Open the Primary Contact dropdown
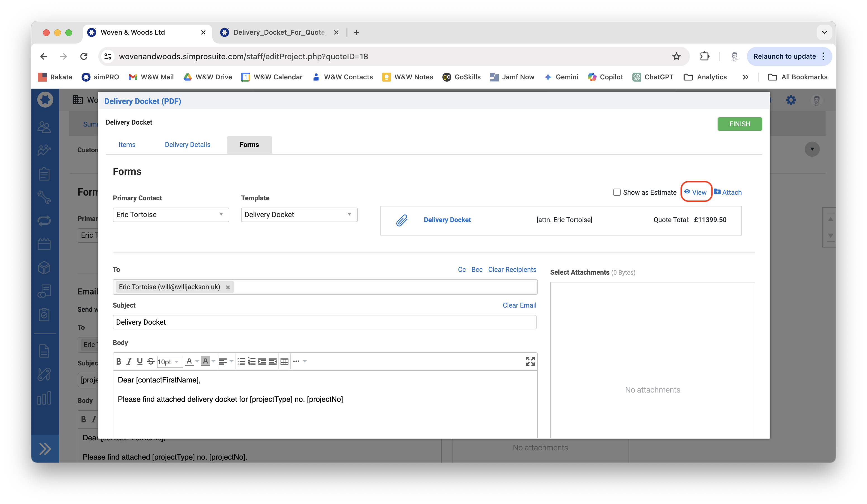The image size is (867, 504). click(x=171, y=215)
